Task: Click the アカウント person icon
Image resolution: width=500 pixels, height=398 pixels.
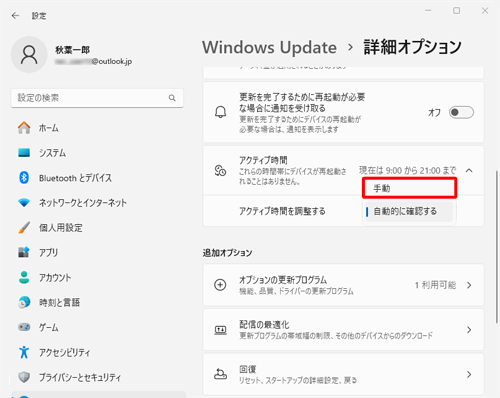Action: click(x=24, y=277)
